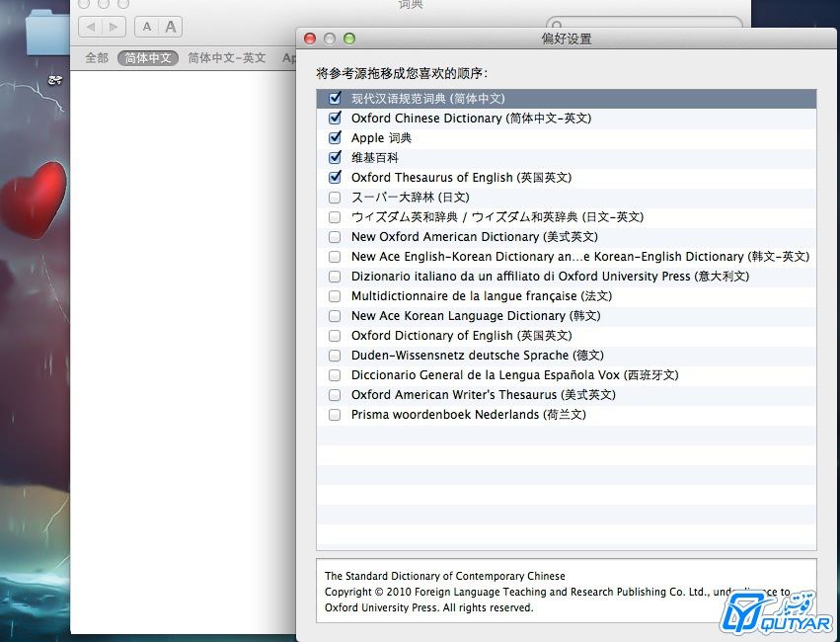Uncheck Oxford Thesaurus of English checkbox
This screenshot has height=642, width=840.
pyautogui.click(x=335, y=177)
